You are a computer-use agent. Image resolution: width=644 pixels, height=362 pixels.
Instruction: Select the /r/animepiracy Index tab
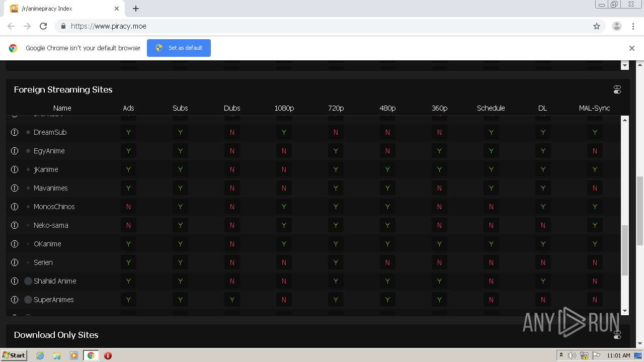[64, 9]
